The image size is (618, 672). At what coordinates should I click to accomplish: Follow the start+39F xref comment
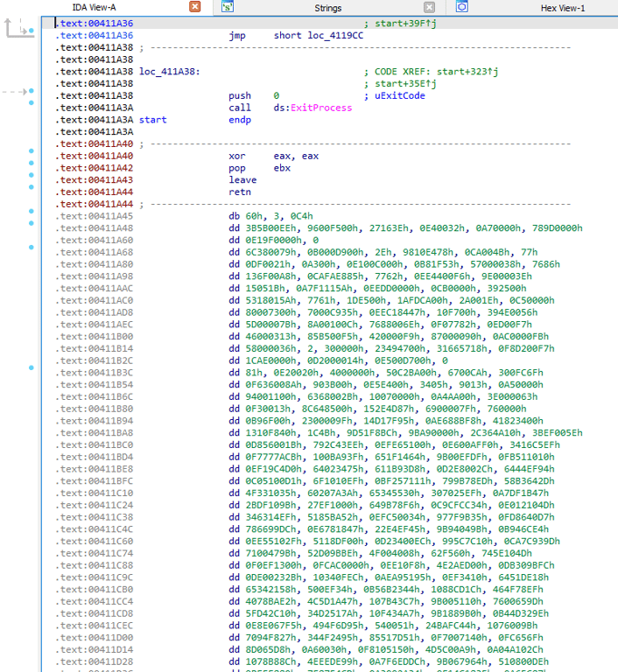(x=405, y=23)
